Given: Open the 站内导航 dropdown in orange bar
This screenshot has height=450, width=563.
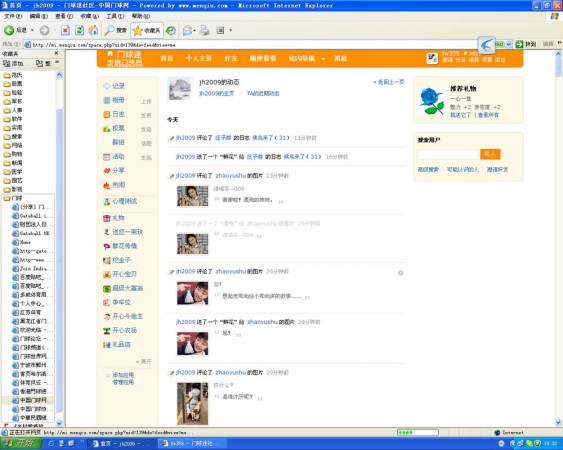Looking at the screenshot, I should click(307, 58).
